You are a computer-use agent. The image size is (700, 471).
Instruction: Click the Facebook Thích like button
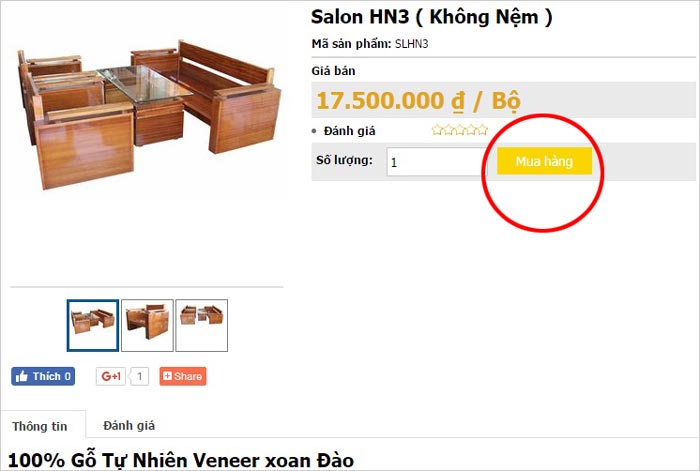43,376
